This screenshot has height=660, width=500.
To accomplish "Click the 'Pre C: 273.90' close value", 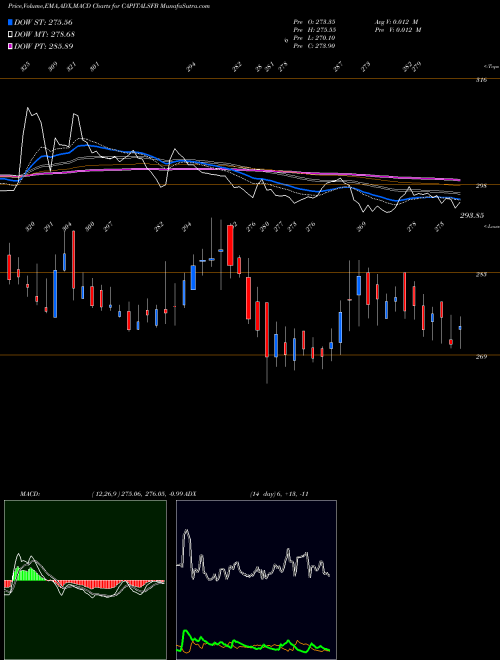I will pyautogui.click(x=314, y=46).
